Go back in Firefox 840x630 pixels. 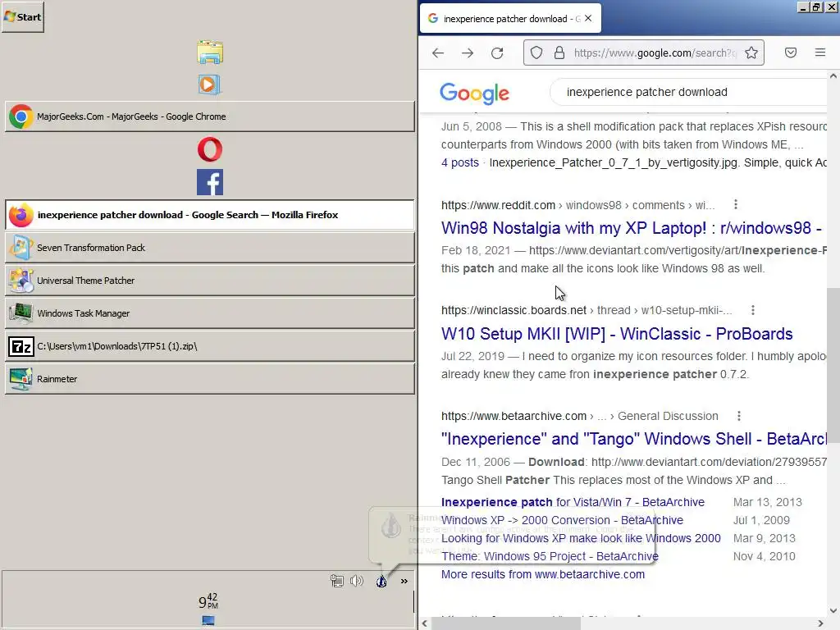click(438, 53)
